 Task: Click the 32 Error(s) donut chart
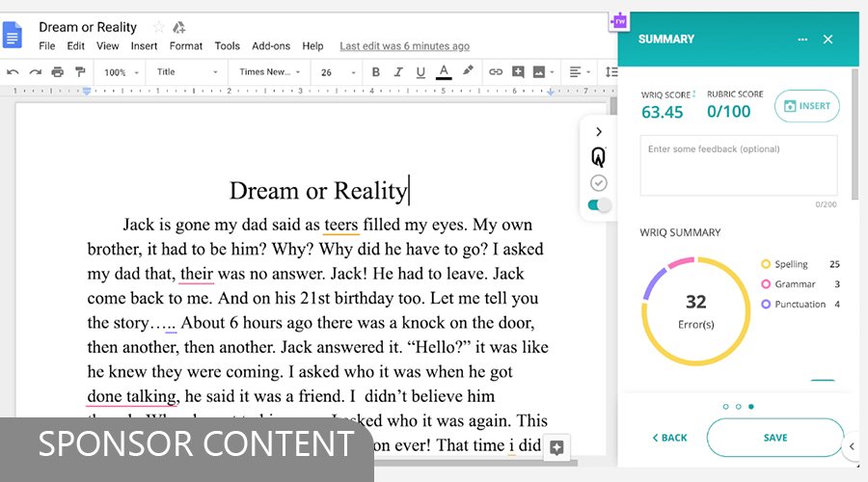coord(695,310)
